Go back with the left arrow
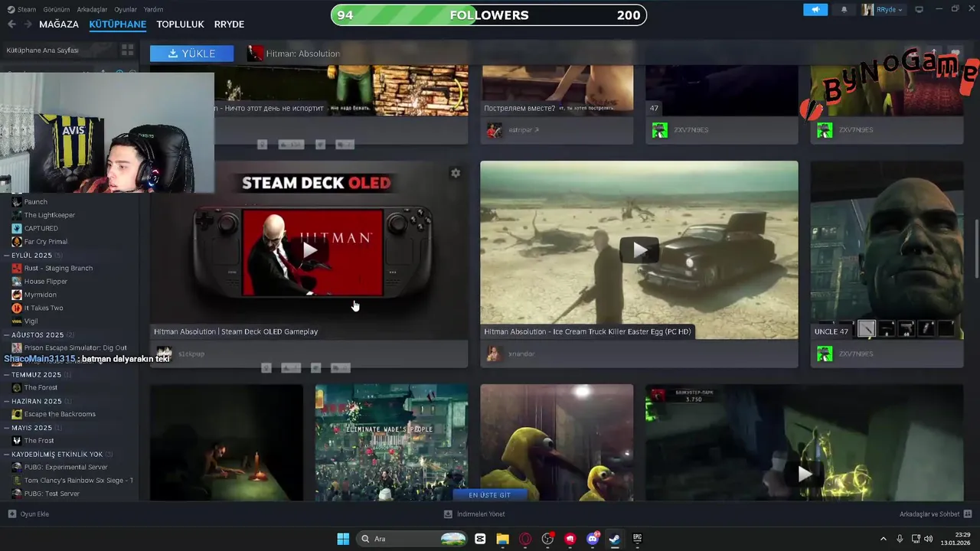980x551 pixels. click(11, 24)
